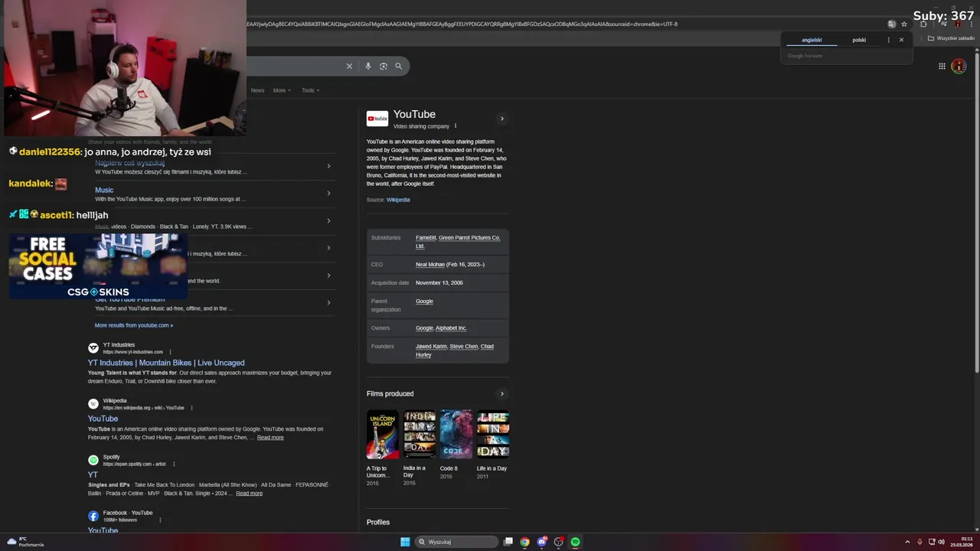Open the Life in a Day poster
The height and width of the screenshot is (551, 980).
[493, 435]
